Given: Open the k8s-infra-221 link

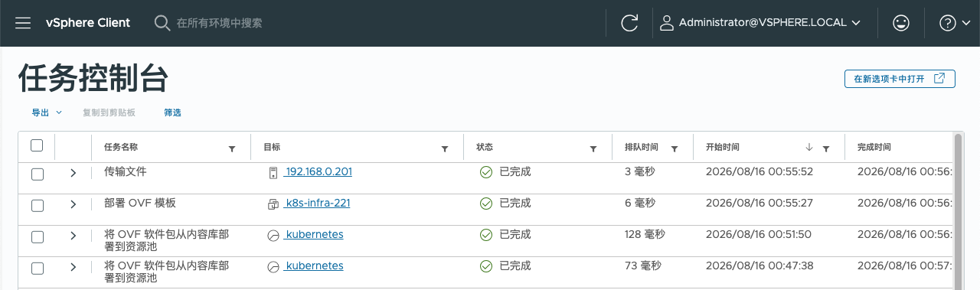Looking at the screenshot, I should coord(318,203).
